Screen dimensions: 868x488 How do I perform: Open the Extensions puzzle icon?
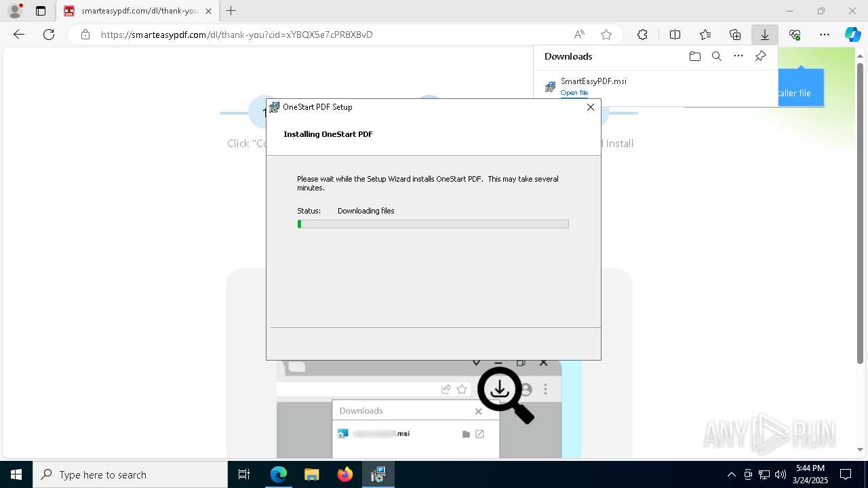pos(642,35)
